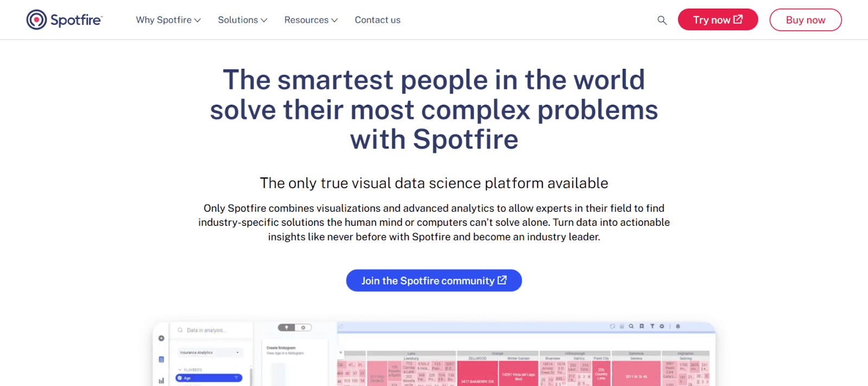Click the filter funnel icon
Viewport: 868px width, 386px height.
point(653,326)
